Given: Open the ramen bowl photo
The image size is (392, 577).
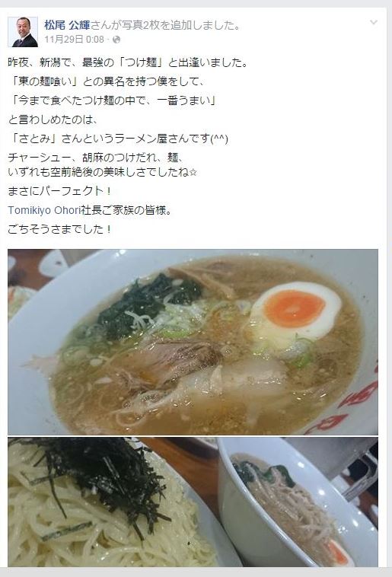Looking at the screenshot, I should click(x=193, y=342).
